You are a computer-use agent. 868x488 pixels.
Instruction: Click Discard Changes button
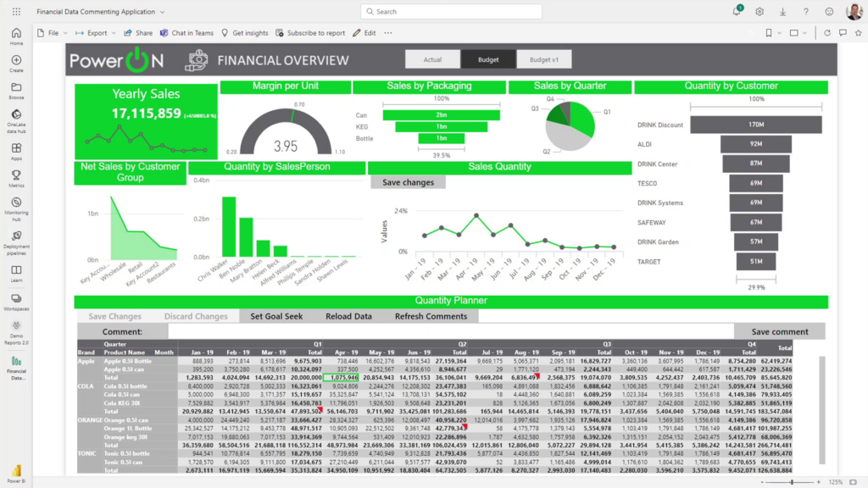(x=196, y=317)
